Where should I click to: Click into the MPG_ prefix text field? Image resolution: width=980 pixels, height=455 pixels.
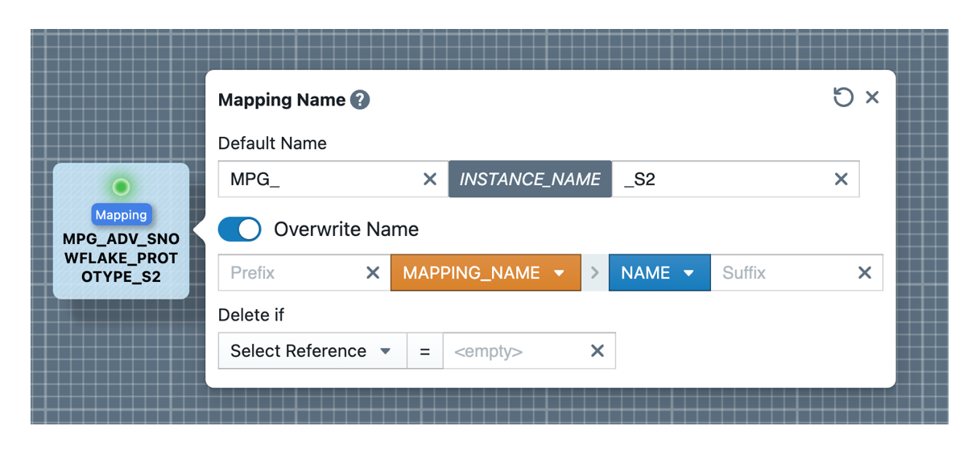[318, 180]
